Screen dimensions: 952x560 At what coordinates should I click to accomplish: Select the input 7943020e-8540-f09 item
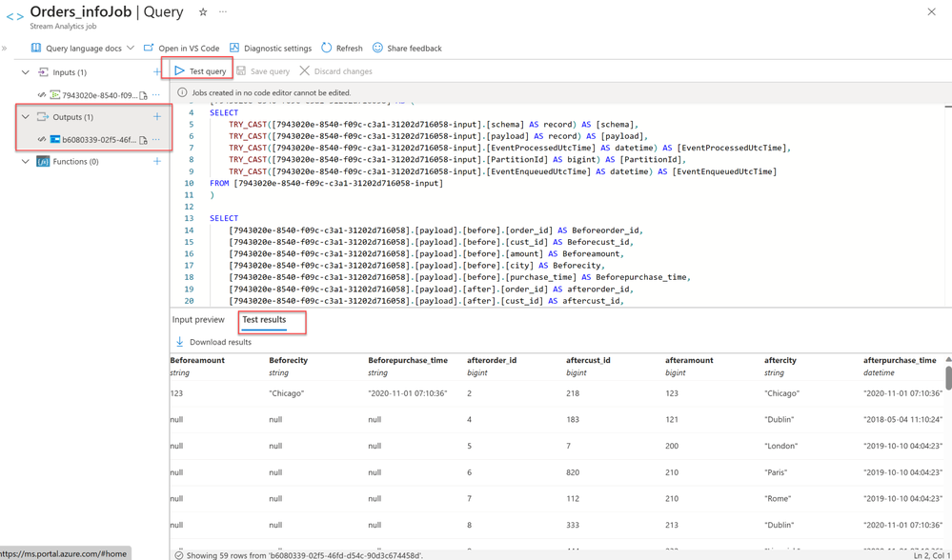[x=99, y=95]
